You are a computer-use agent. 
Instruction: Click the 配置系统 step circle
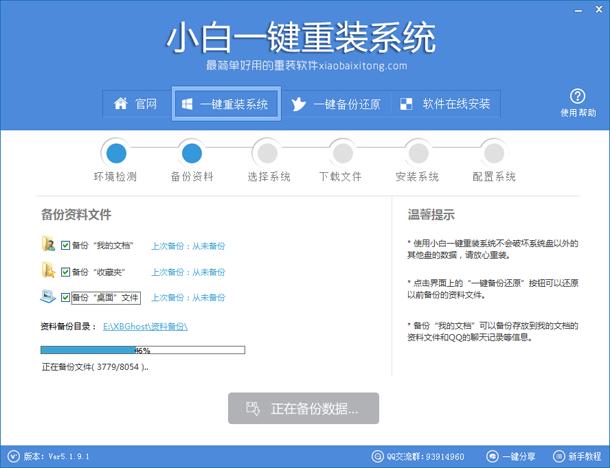494,153
